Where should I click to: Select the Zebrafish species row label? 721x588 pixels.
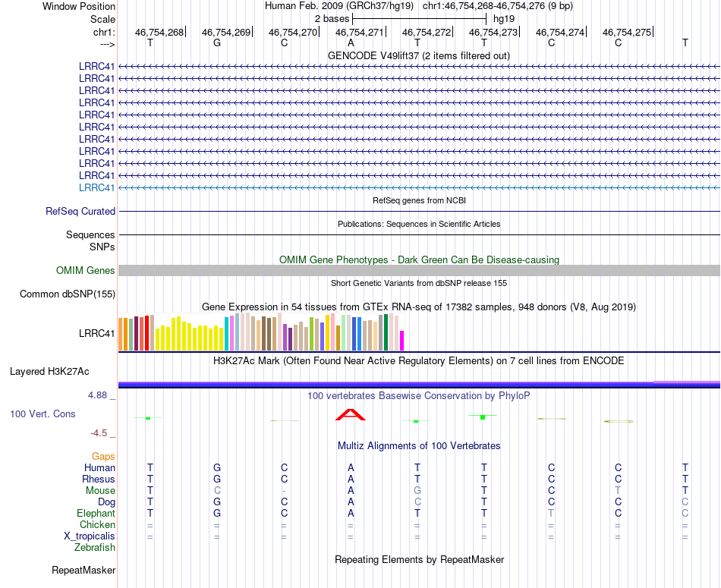[x=95, y=548]
